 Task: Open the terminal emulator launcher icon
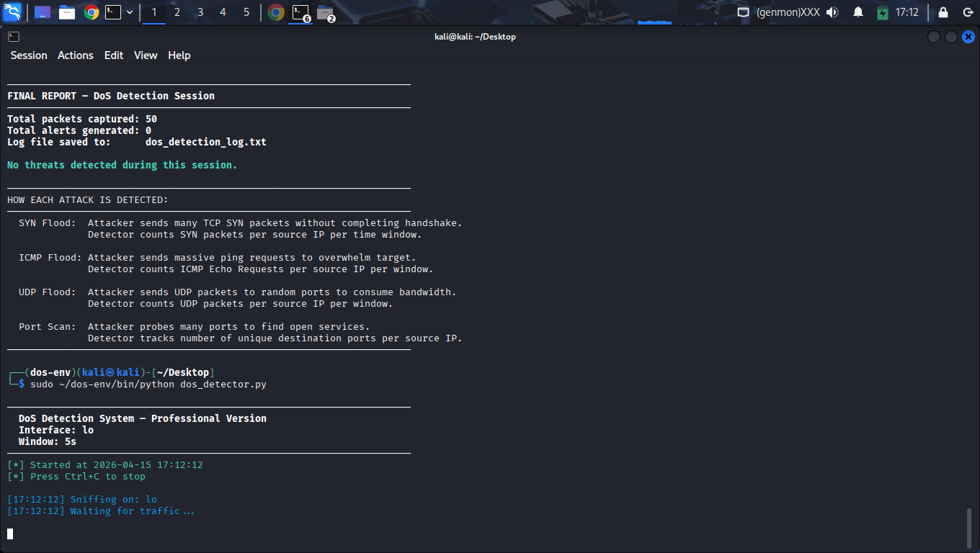pos(113,12)
